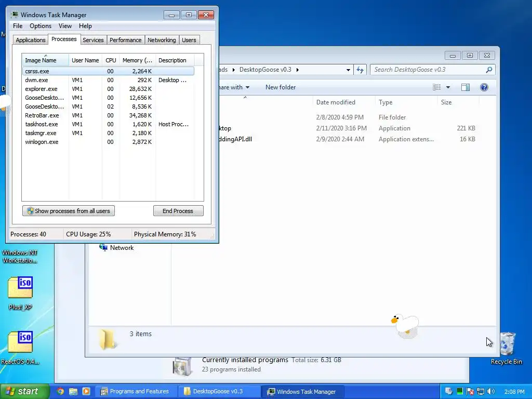The height and width of the screenshot is (399, 532).
Task: Switch to the Applications tab
Action: (31, 40)
